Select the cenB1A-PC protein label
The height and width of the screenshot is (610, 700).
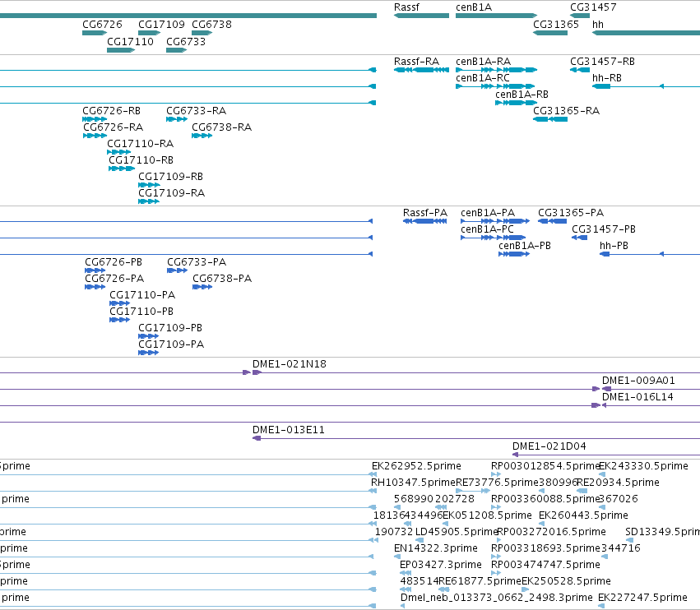(487, 229)
